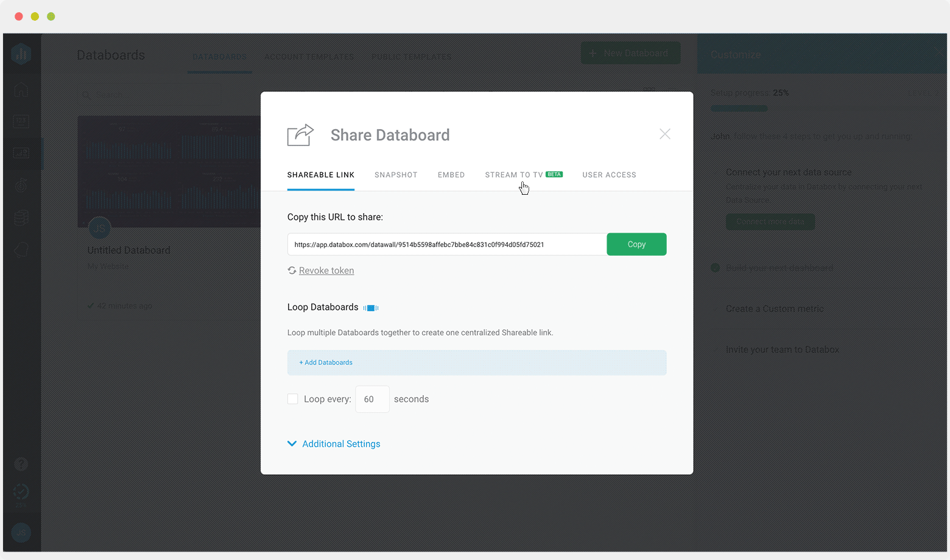Open Home from the left sidebar
This screenshot has width=950, height=560.
click(21, 89)
